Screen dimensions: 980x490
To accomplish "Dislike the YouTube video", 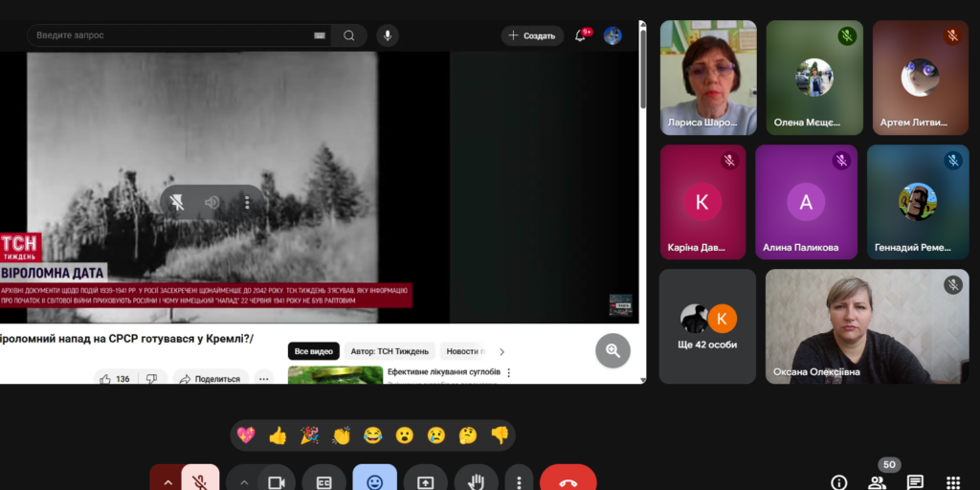I will click(x=152, y=379).
